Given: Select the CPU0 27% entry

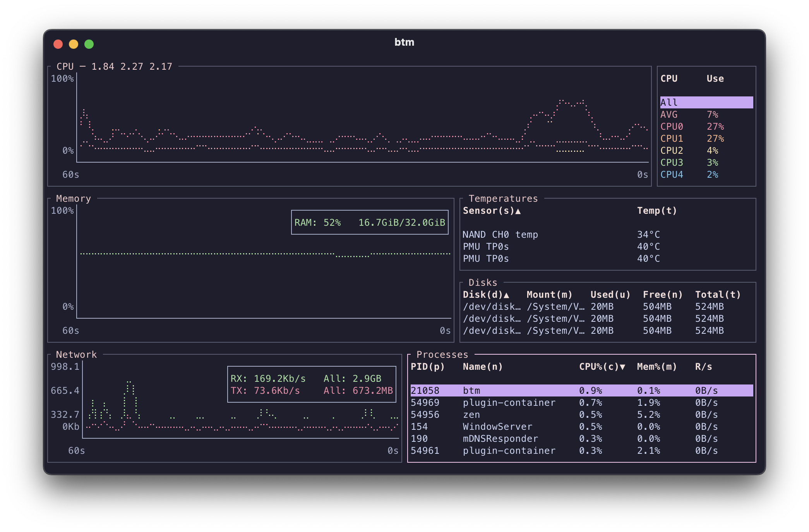Looking at the screenshot, I should tap(706, 127).
